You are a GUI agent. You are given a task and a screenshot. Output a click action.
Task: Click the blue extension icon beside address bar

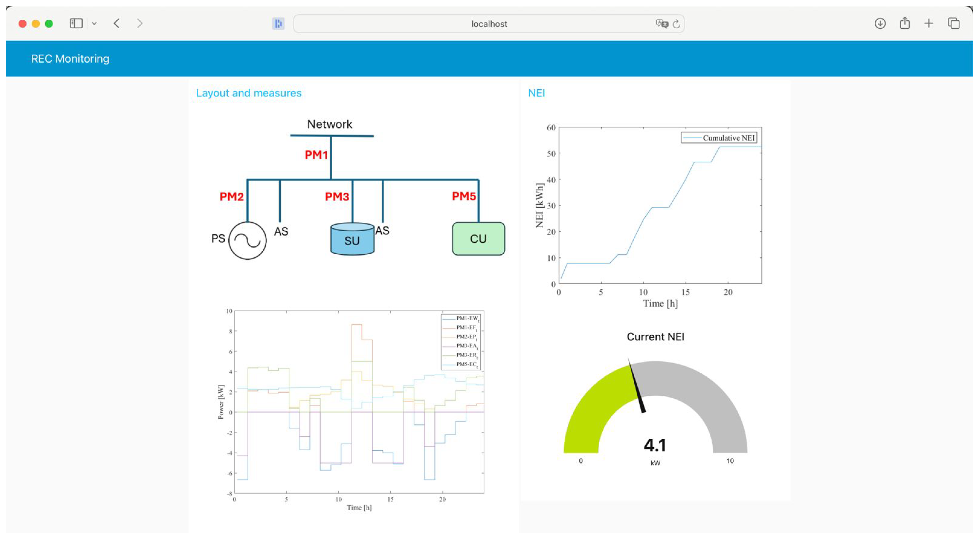click(x=278, y=24)
